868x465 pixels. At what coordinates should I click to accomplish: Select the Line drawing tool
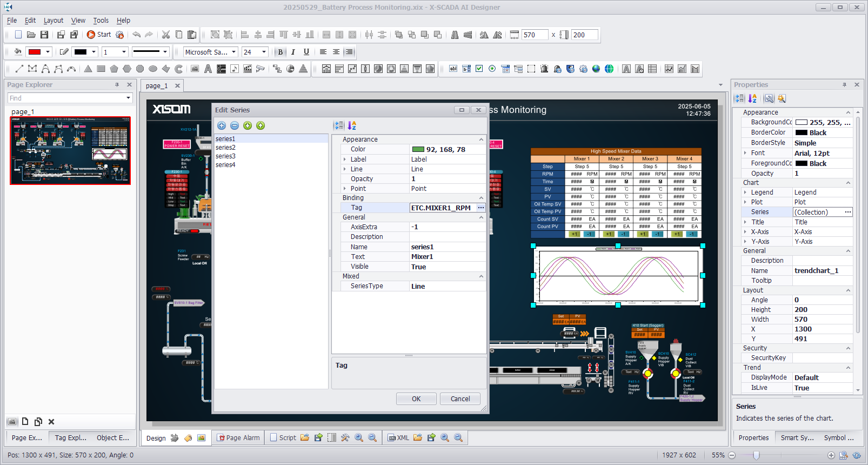(19, 69)
